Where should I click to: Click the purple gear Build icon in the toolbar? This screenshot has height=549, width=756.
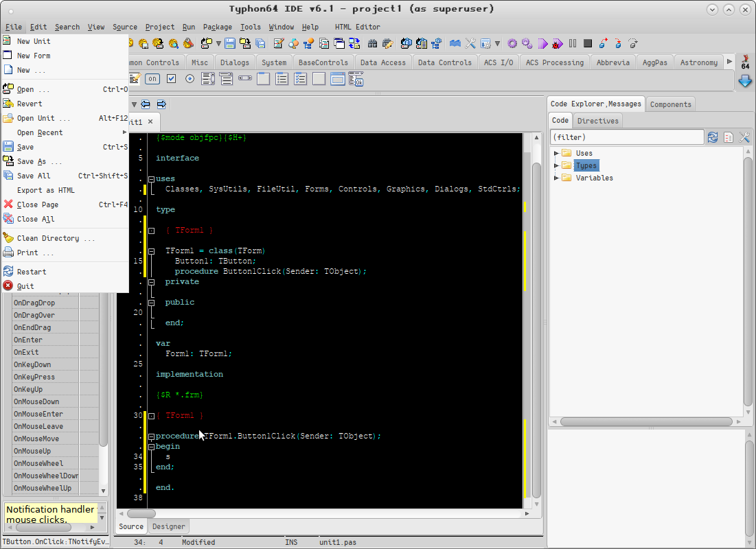click(512, 44)
